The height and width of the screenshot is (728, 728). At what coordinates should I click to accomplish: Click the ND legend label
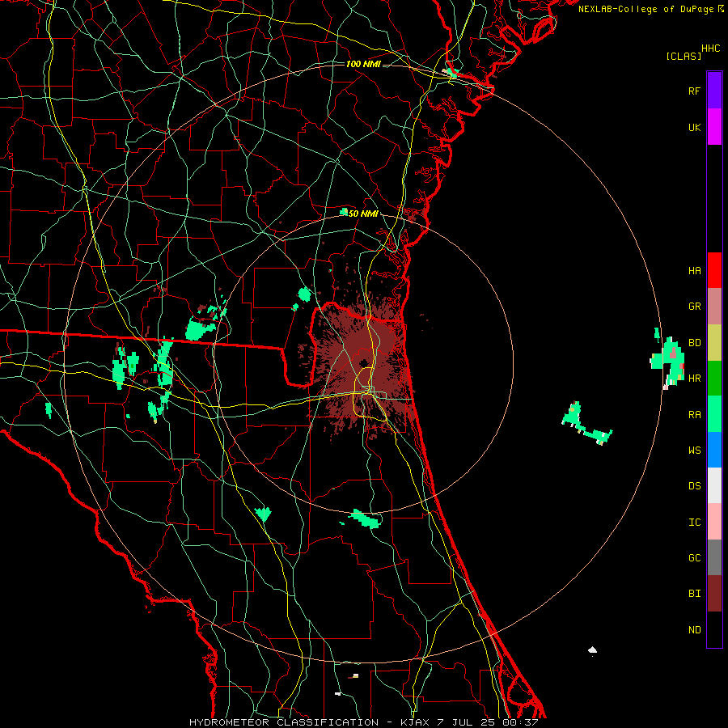694,630
